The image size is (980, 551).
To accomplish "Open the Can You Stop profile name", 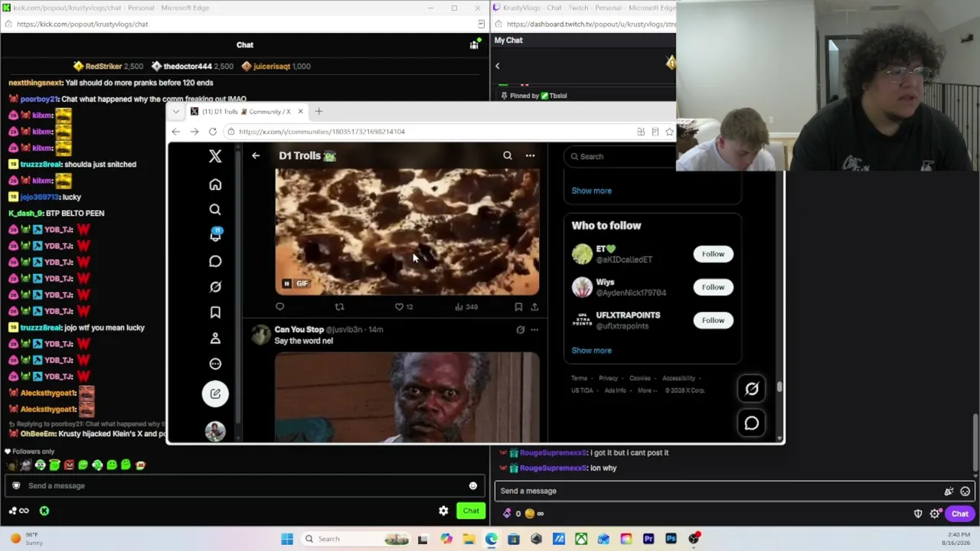I will pyautogui.click(x=299, y=330).
